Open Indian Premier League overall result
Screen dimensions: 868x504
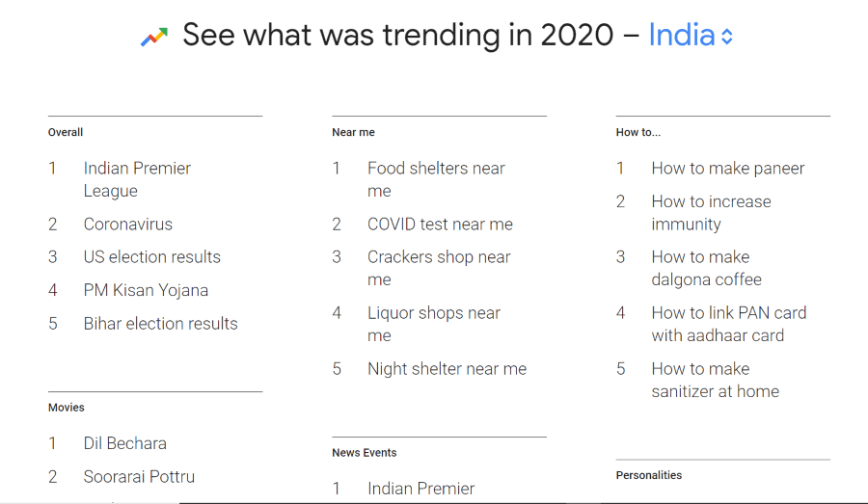[137, 179]
